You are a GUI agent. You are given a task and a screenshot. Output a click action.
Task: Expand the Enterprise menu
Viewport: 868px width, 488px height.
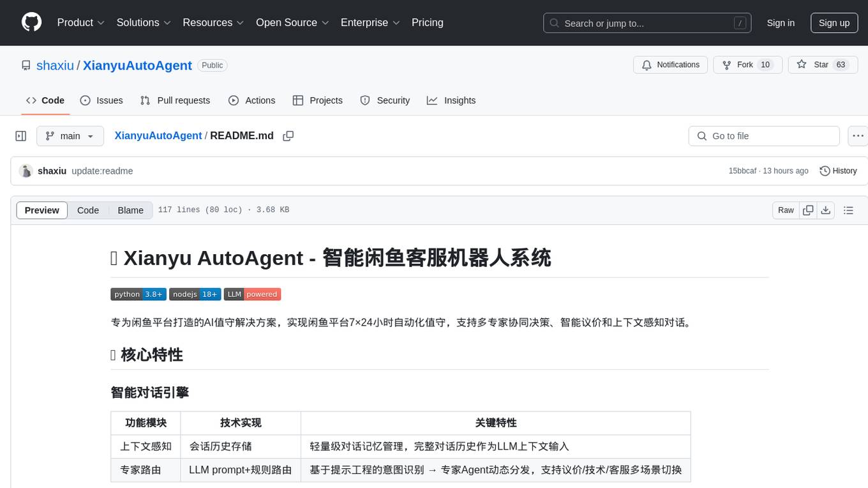point(370,22)
